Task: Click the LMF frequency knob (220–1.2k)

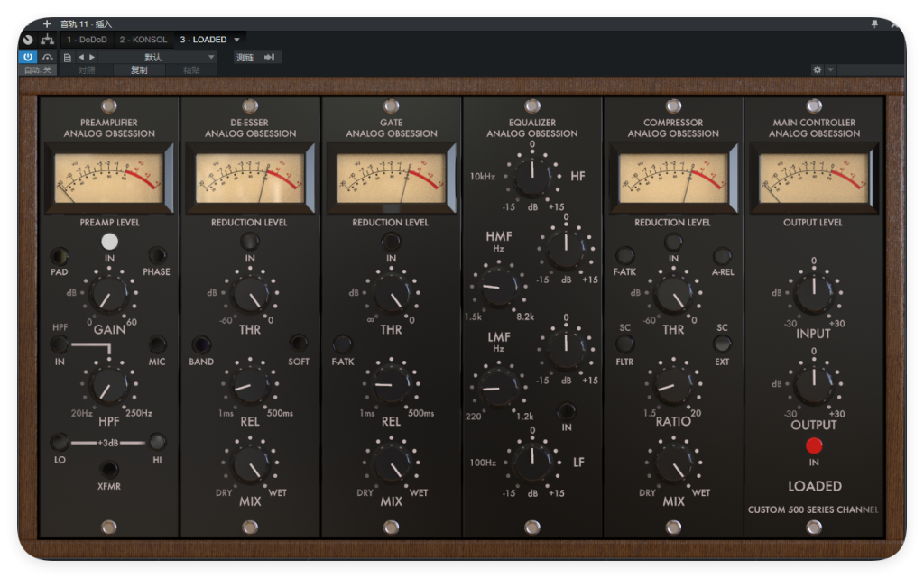Action: [x=498, y=388]
